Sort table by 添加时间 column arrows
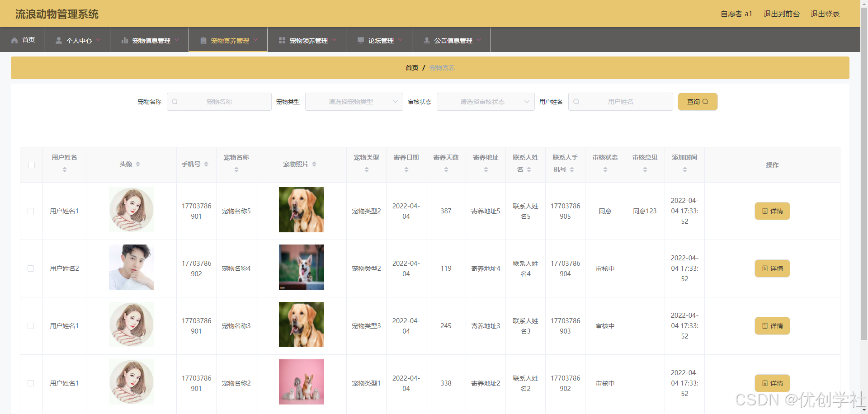This screenshot has width=868, height=414. (685, 169)
